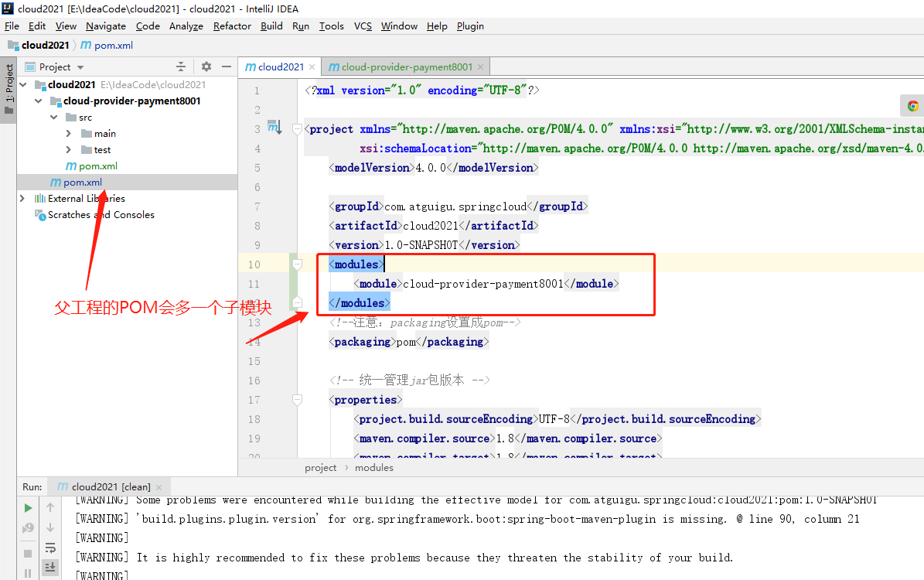Collapse modules fold marker on line 10
Viewport: 924px width, 580px height.
point(298,264)
